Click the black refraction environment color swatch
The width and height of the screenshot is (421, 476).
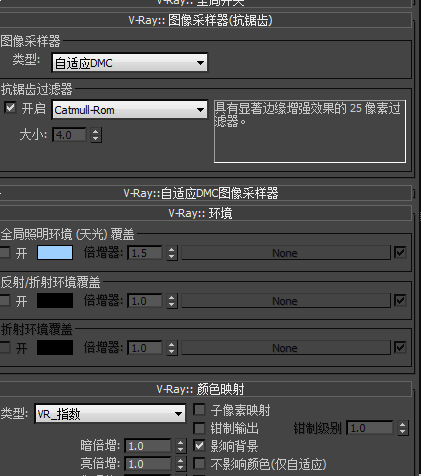pos(55,348)
